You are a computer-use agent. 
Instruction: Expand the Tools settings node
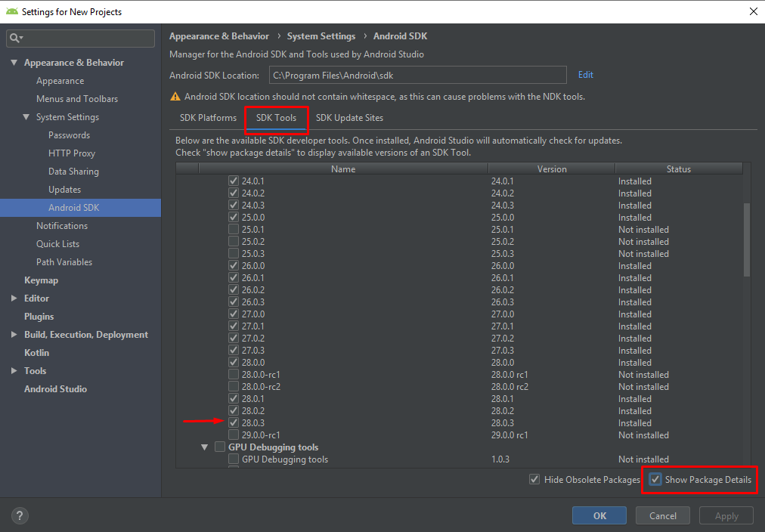(x=14, y=370)
